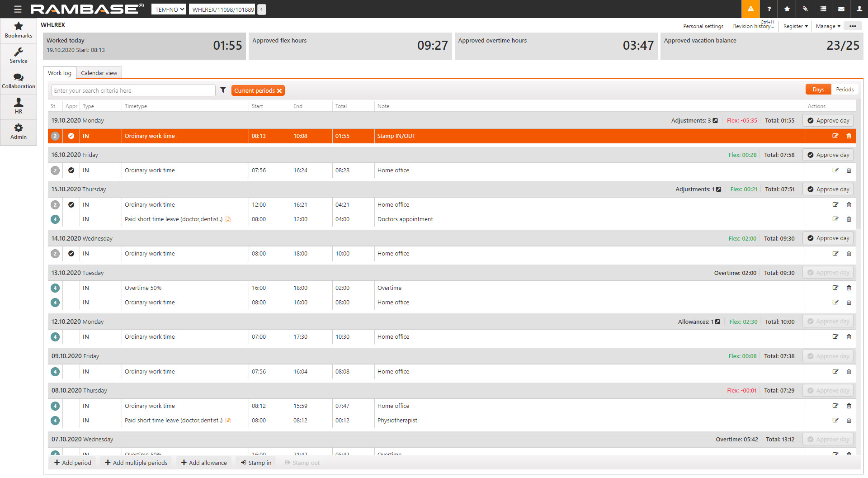Select the Days view toggle
This screenshot has width=868, height=478.
pyautogui.click(x=818, y=90)
